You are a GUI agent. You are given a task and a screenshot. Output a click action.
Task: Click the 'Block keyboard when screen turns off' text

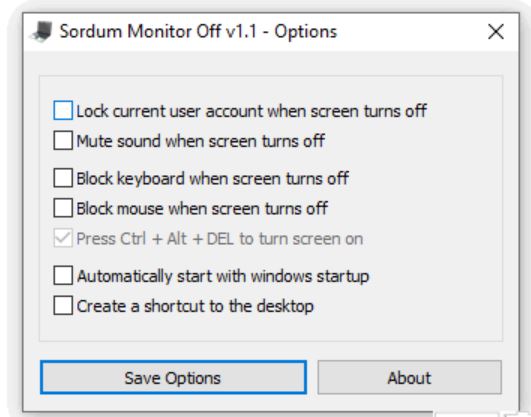pyautogui.click(x=213, y=179)
